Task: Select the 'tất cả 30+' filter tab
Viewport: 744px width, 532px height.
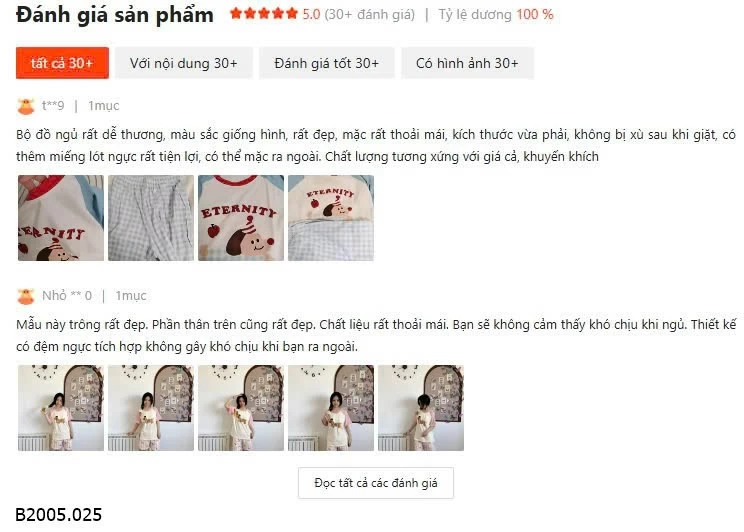Action: pos(62,63)
